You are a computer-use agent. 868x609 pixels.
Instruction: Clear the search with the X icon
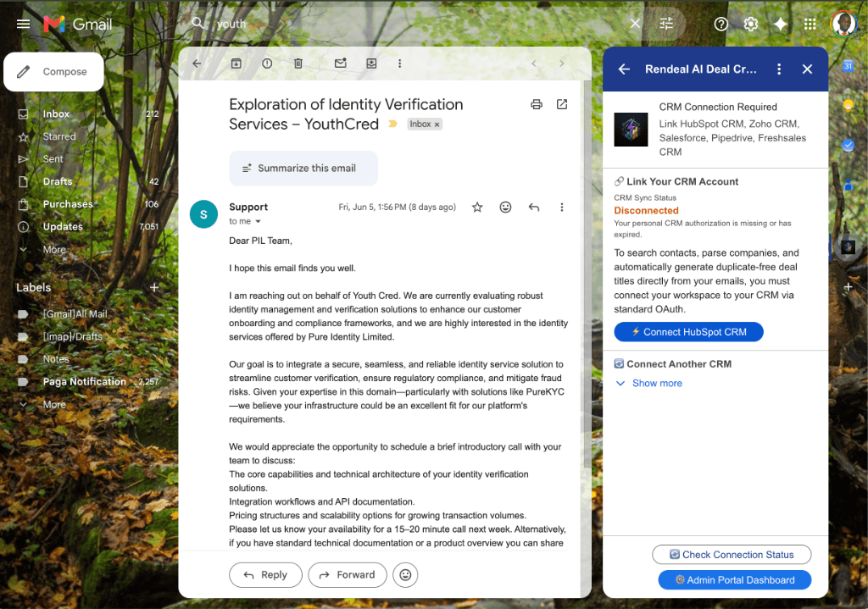coord(635,23)
